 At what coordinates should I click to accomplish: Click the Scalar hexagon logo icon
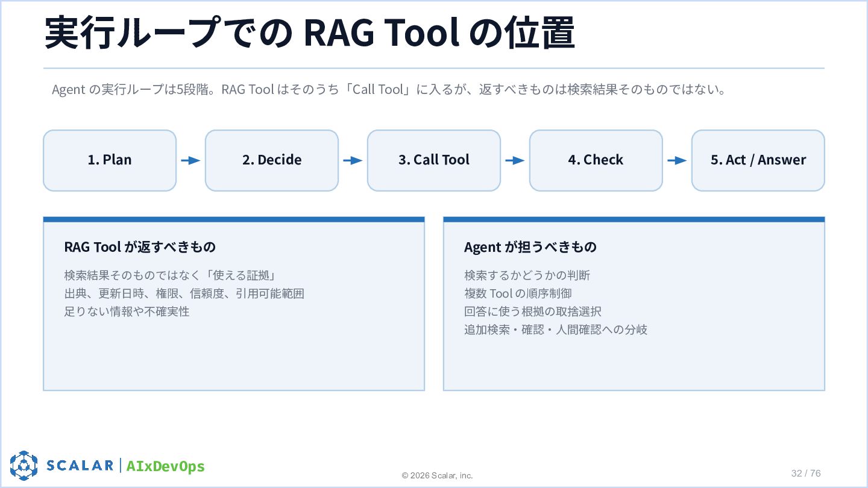24,465
